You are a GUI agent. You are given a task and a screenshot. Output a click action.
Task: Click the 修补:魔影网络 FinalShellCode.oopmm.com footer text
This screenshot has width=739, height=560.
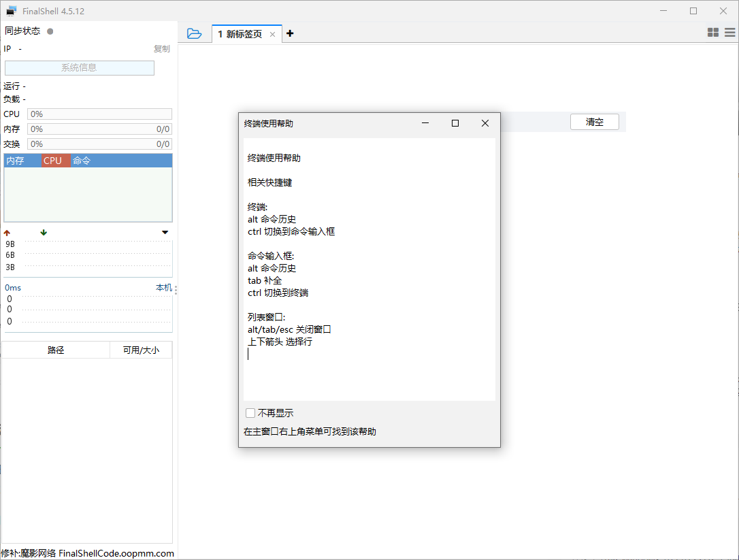(88, 553)
